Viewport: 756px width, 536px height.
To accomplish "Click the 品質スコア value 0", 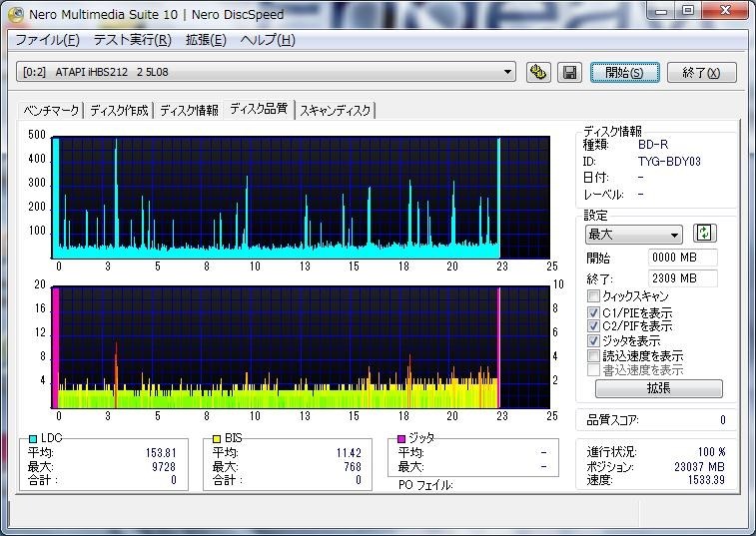I will click(723, 420).
